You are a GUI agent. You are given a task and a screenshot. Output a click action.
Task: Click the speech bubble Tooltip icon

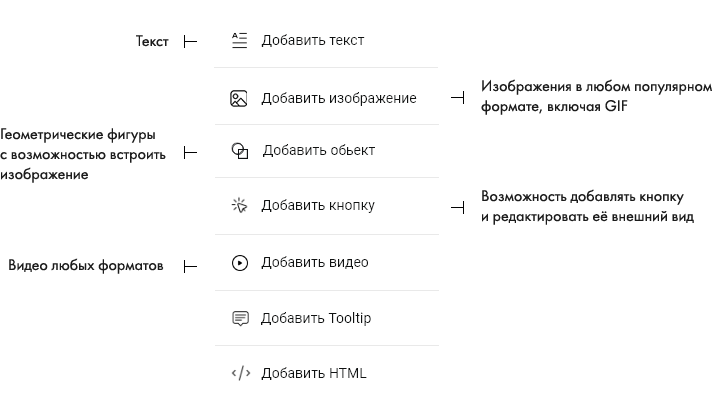[240, 318]
